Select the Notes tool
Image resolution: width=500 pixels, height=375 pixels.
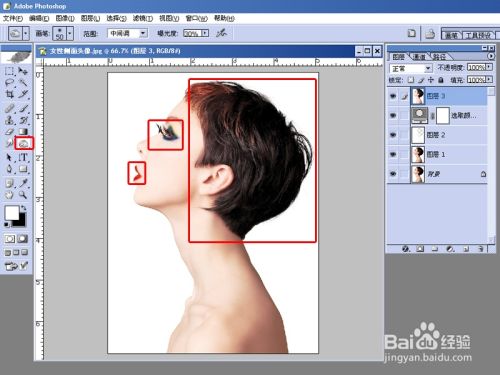coord(9,183)
